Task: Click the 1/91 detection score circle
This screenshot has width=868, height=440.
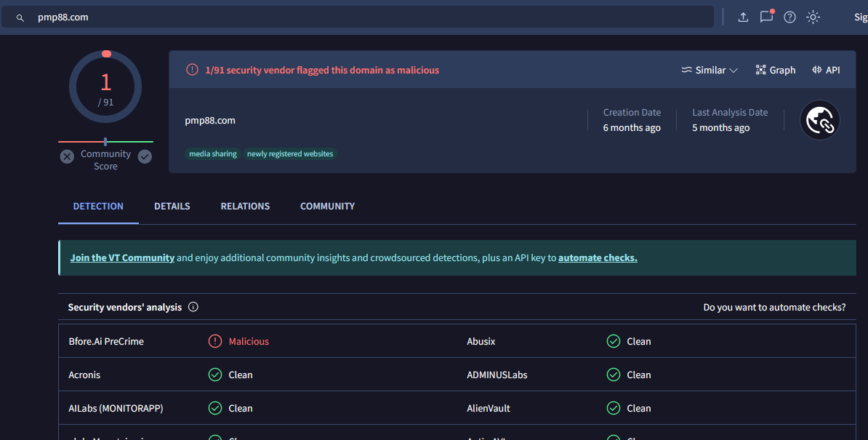Action: click(105, 87)
